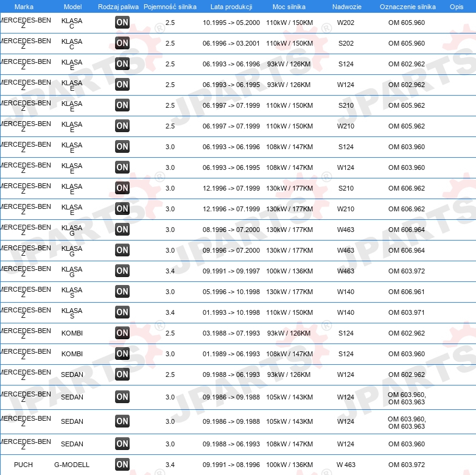Click ON badge in row dated 09.1991 -> 09.1997
This screenshot has height=475, width=476.
click(x=122, y=271)
